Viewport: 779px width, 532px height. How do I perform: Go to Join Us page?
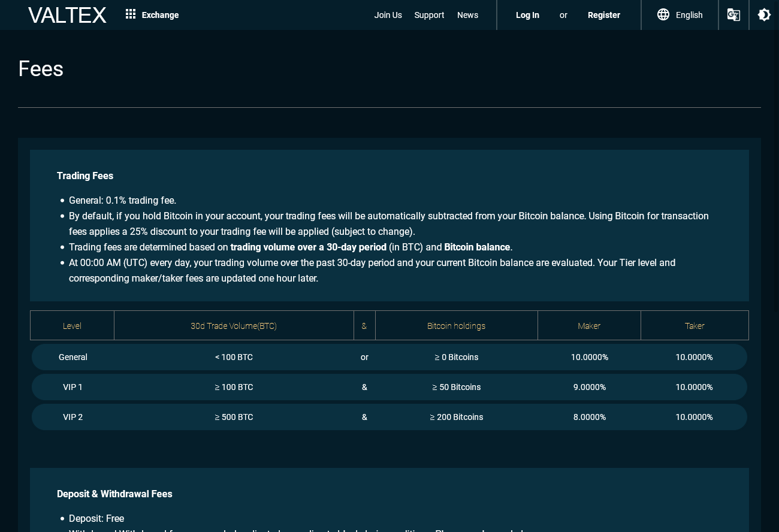click(388, 15)
